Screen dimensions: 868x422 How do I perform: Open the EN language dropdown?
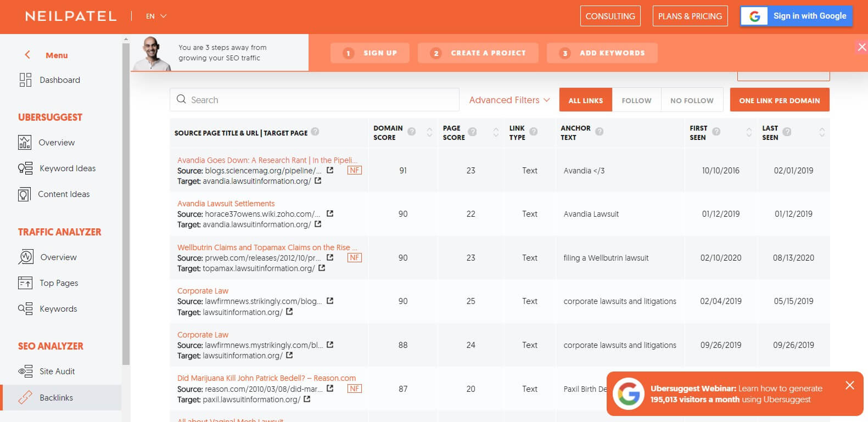pos(156,16)
